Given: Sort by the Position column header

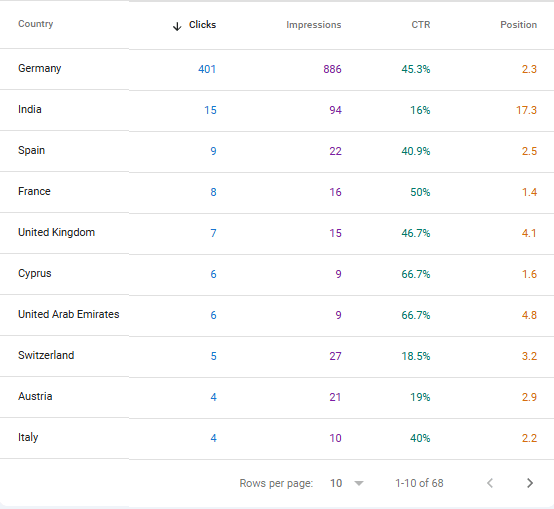Looking at the screenshot, I should (x=518, y=25).
